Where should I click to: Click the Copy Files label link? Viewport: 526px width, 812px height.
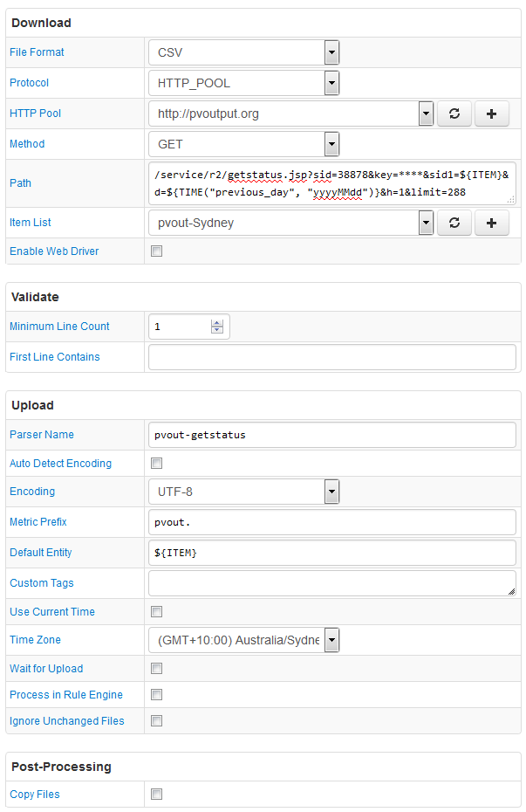pos(35,795)
